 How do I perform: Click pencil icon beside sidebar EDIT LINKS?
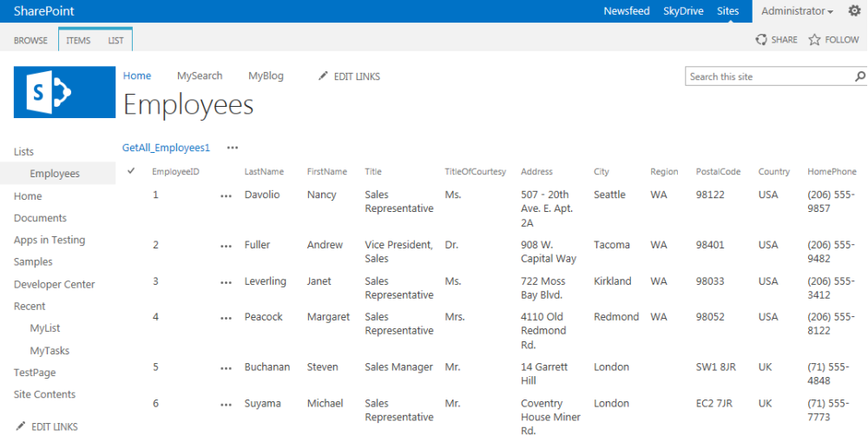(21, 426)
